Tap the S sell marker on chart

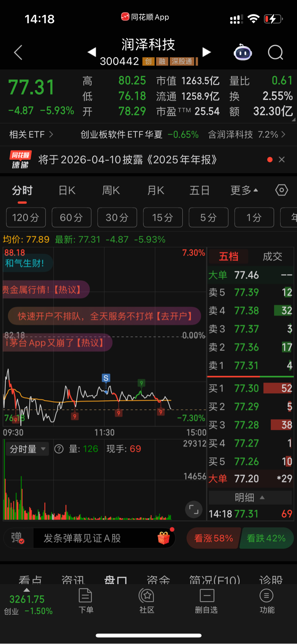click(106, 378)
